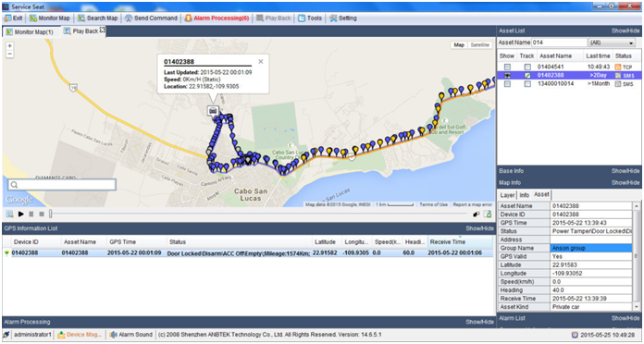Toggle Base Info Show/Hide

tap(625, 171)
